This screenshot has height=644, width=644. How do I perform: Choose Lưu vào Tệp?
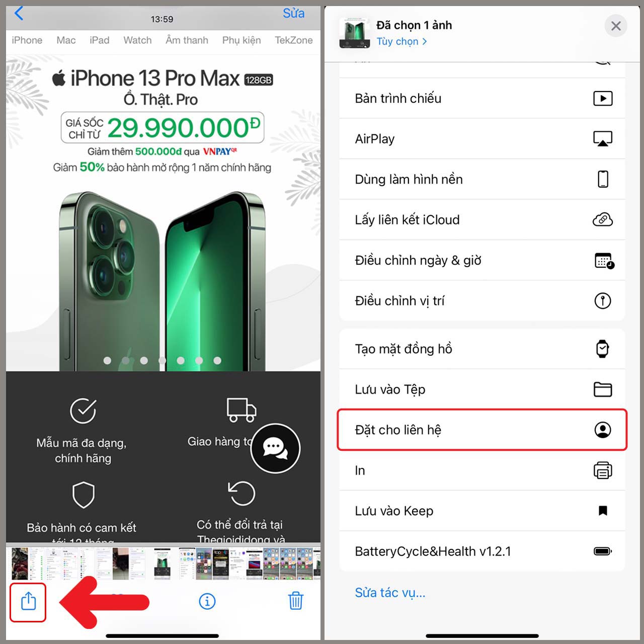482,389
